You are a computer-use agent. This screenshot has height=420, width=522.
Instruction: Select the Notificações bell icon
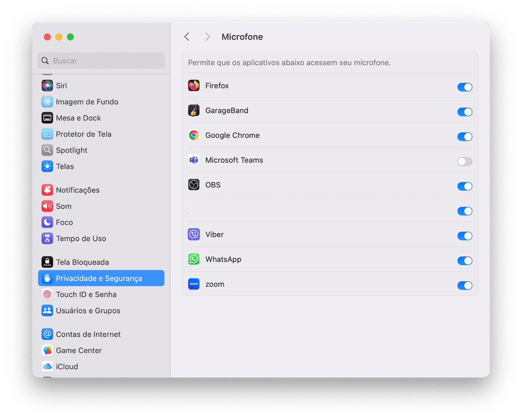[47, 190]
